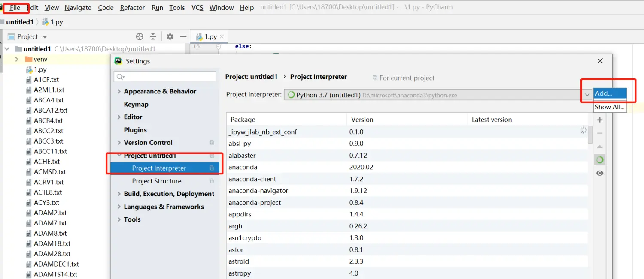This screenshot has width=644, height=279.
Task: Select the anaconda package row
Action: click(x=407, y=167)
